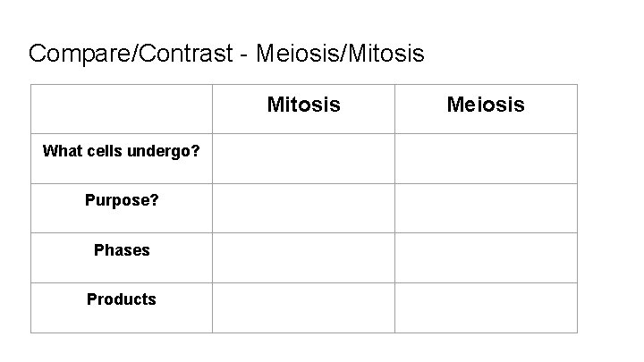Screen dimensions: 644x362
Task: Select the Meiosis cell in Phases row
Action: click(x=486, y=257)
